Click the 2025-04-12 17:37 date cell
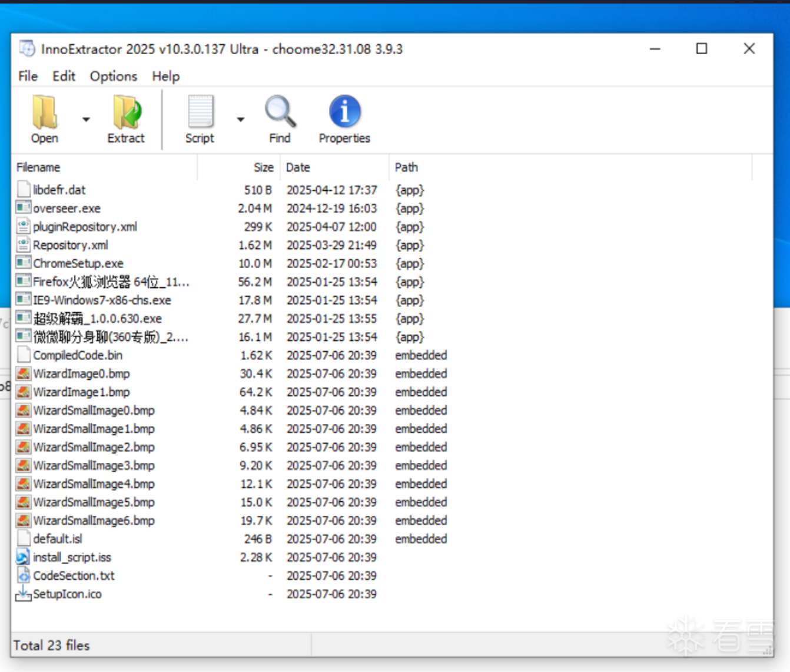Screen dimensions: 790x672 click(331, 190)
